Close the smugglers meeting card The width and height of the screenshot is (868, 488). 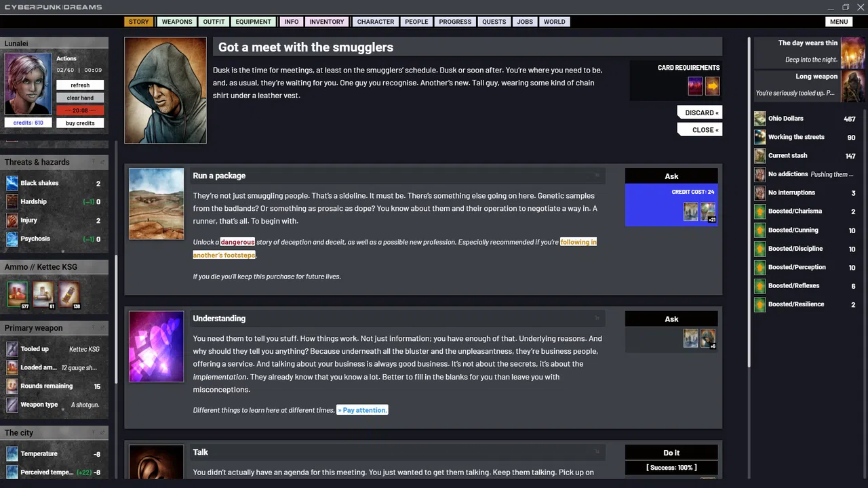[x=699, y=129]
